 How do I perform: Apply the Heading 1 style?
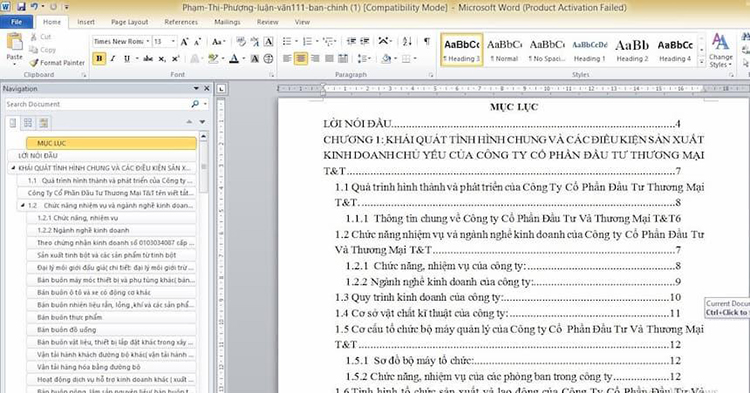pyautogui.click(x=589, y=50)
